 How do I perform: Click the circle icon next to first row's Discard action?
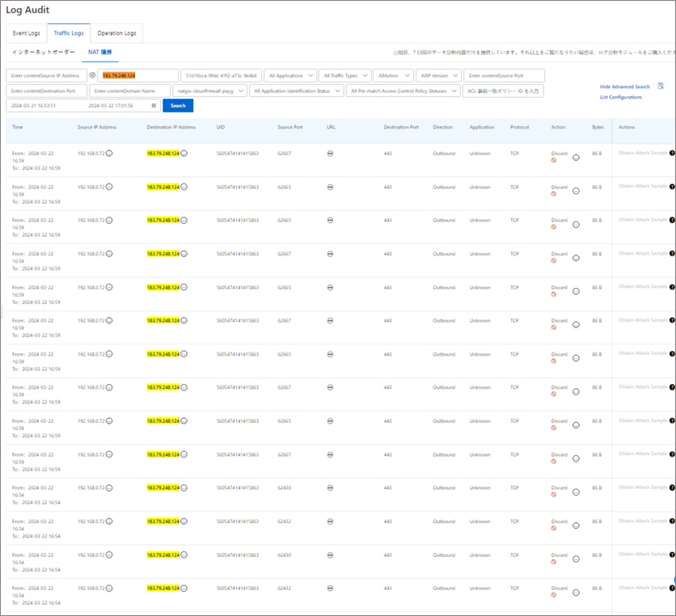576,158
